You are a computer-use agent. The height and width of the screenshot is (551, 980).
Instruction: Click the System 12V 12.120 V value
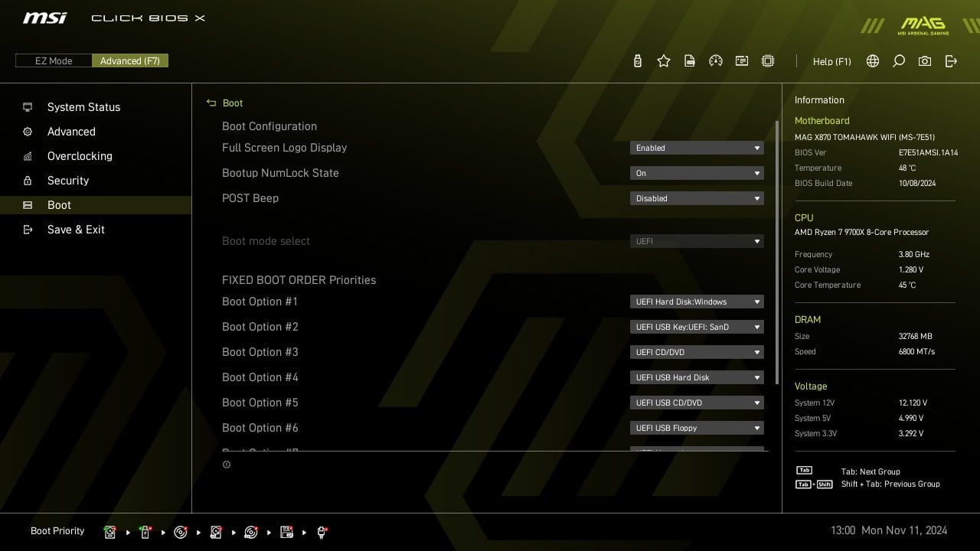913,403
